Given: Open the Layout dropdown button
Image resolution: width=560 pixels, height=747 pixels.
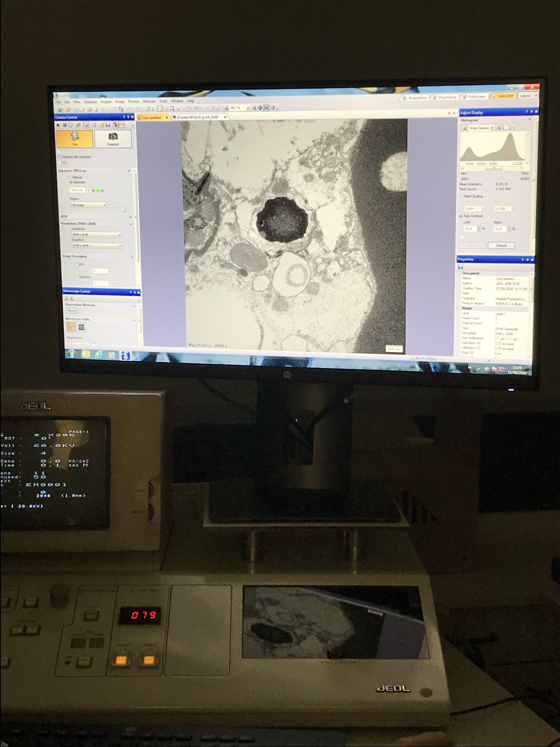Looking at the screenshot, I should 528,95.
